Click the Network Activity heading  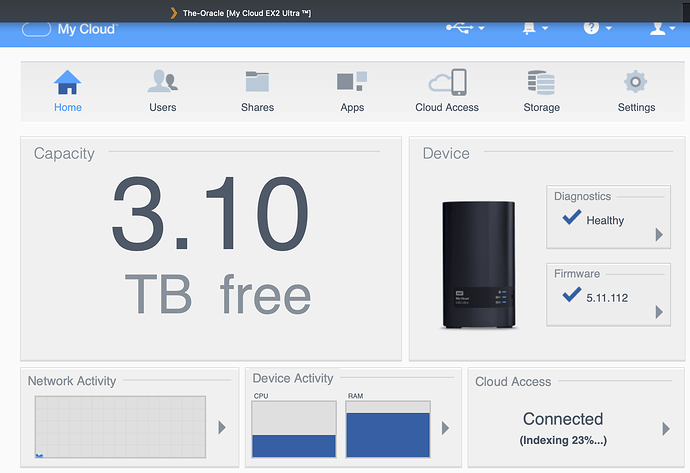point(72,381)
